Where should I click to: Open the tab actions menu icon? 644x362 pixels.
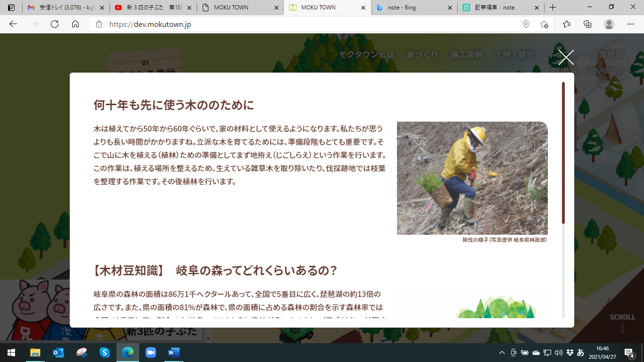(11, 8)
